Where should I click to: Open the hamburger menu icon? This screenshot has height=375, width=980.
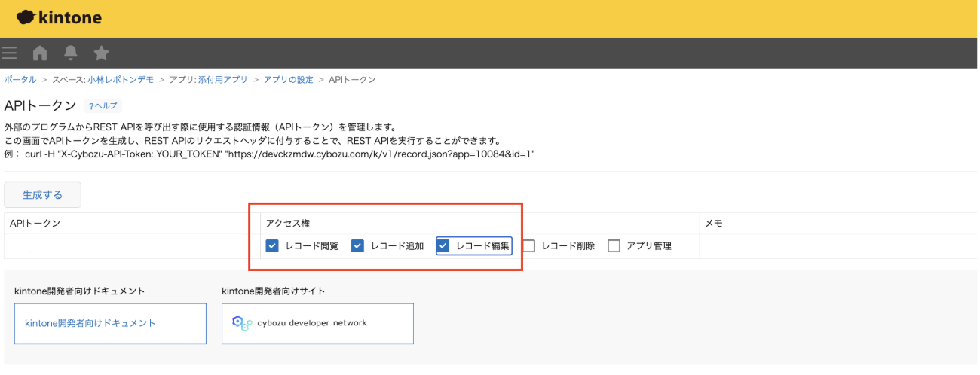[x=9, y=53]
